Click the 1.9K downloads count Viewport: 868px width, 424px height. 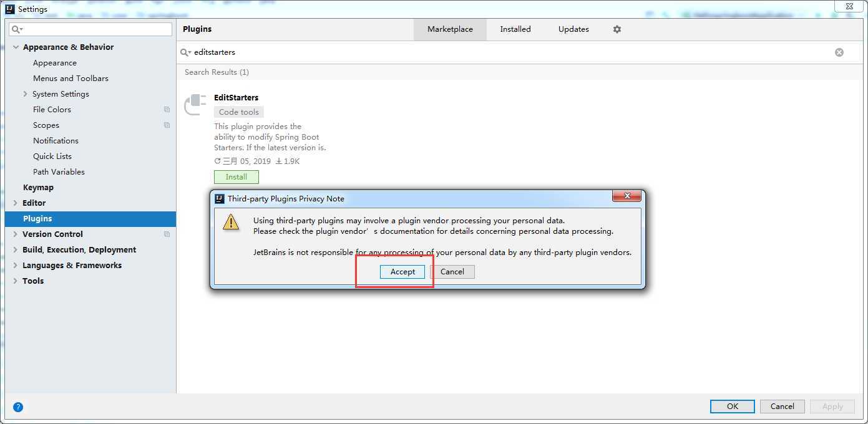click(x=288, y=161)
